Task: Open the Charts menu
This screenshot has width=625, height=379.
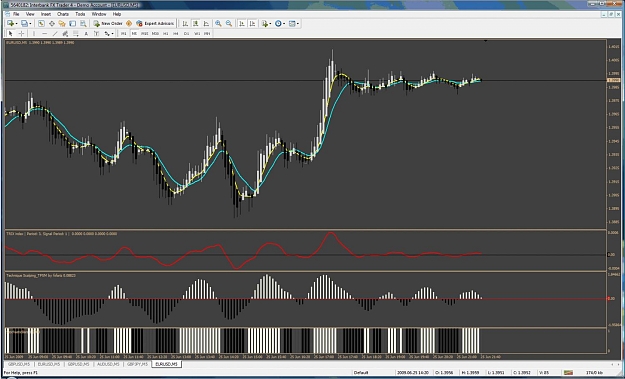Action: [x=63, y=14]
